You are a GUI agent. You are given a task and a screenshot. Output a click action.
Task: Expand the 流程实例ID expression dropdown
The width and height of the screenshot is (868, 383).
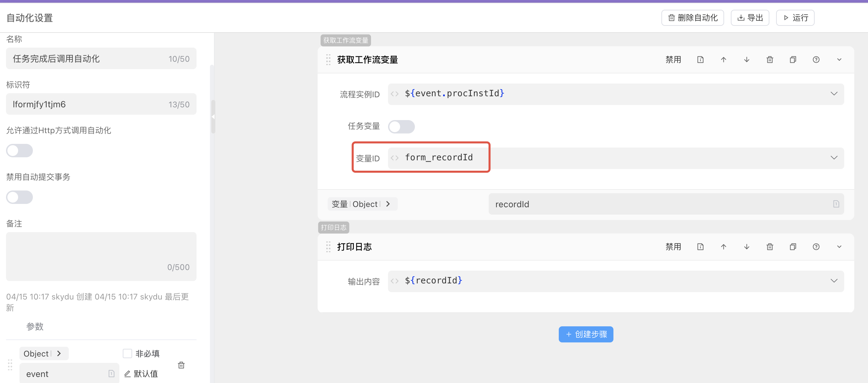tap(834, 94)
